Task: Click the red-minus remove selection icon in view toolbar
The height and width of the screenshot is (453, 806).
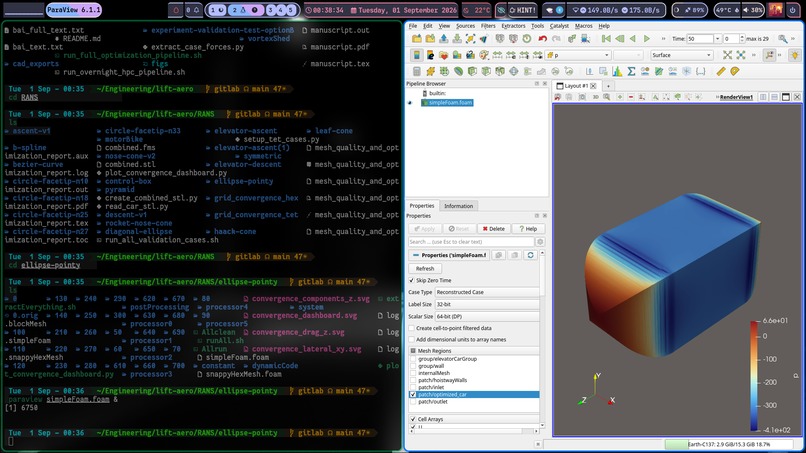Action: pos(631,97)
